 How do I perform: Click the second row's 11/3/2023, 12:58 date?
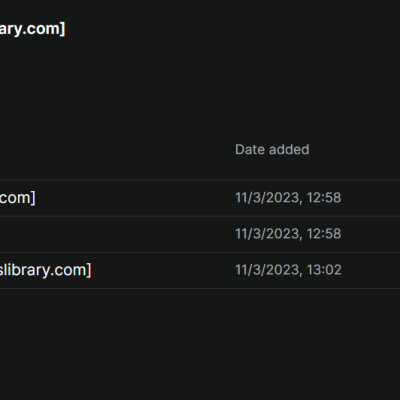pyautogui.click(x=288, y=234)
